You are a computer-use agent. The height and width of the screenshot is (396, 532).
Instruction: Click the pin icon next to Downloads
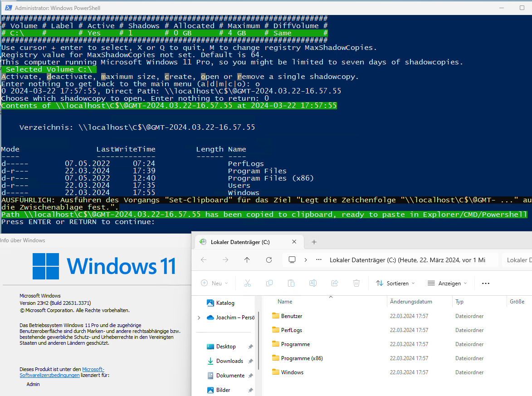click(250, 361)
